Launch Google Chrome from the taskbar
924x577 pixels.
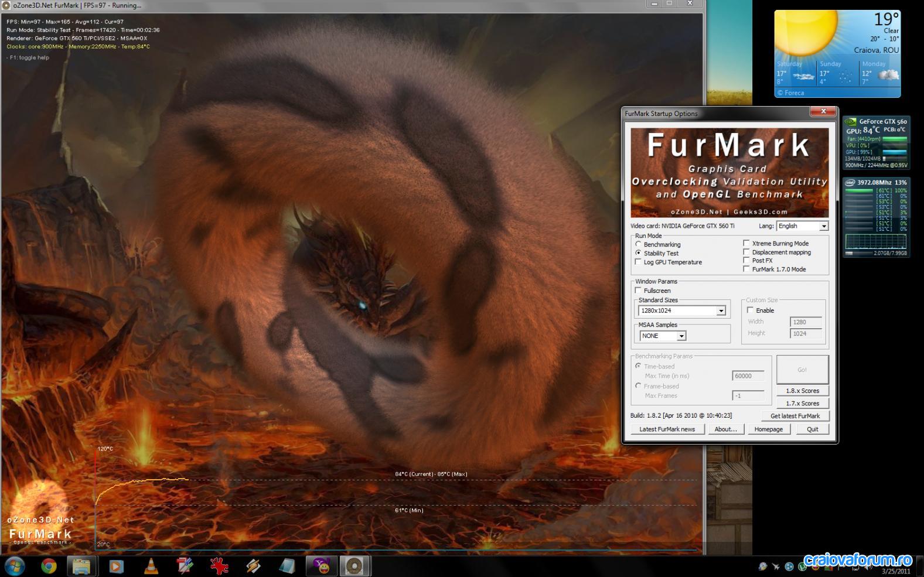(x=49, y=566)
